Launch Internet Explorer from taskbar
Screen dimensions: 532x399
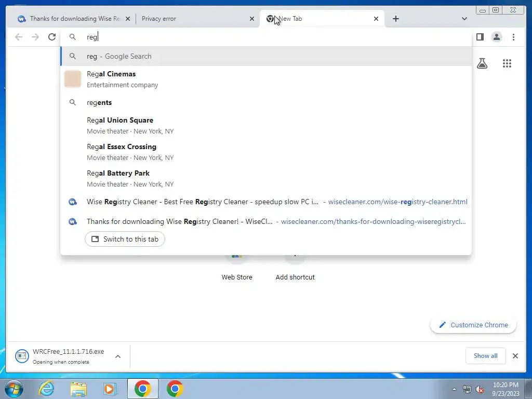tap(46, 389)
